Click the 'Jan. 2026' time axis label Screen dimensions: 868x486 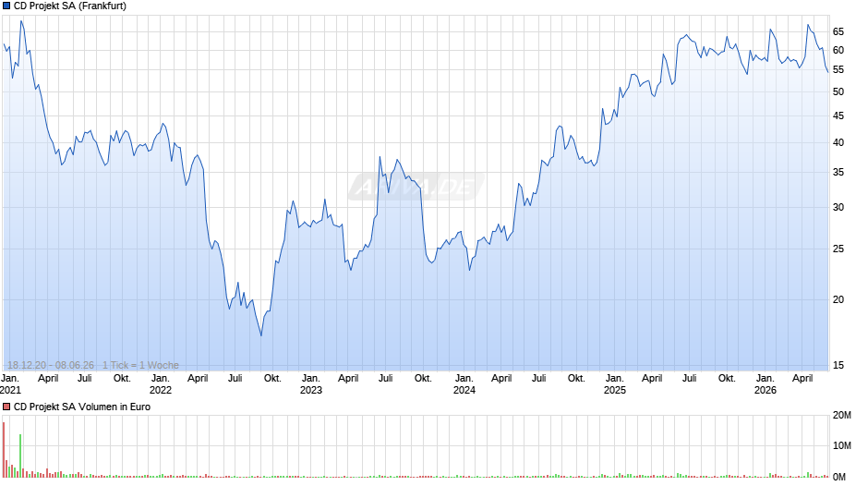[766, 384]
